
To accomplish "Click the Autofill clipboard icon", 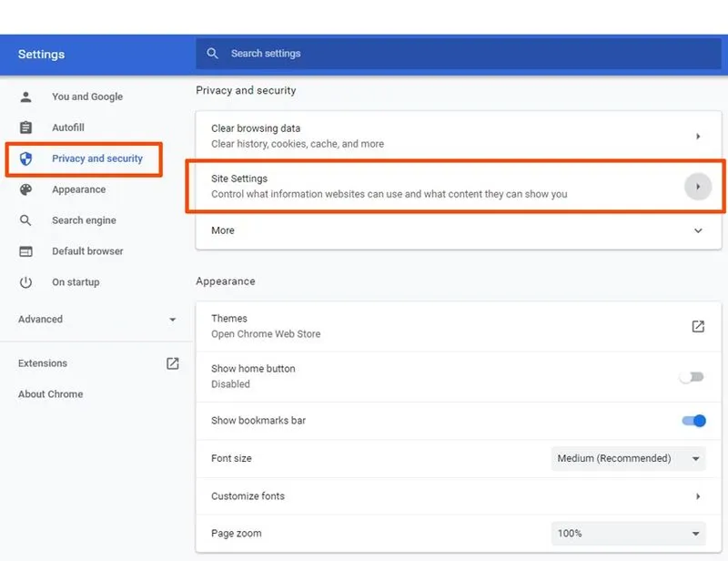I will coord(25,127).
